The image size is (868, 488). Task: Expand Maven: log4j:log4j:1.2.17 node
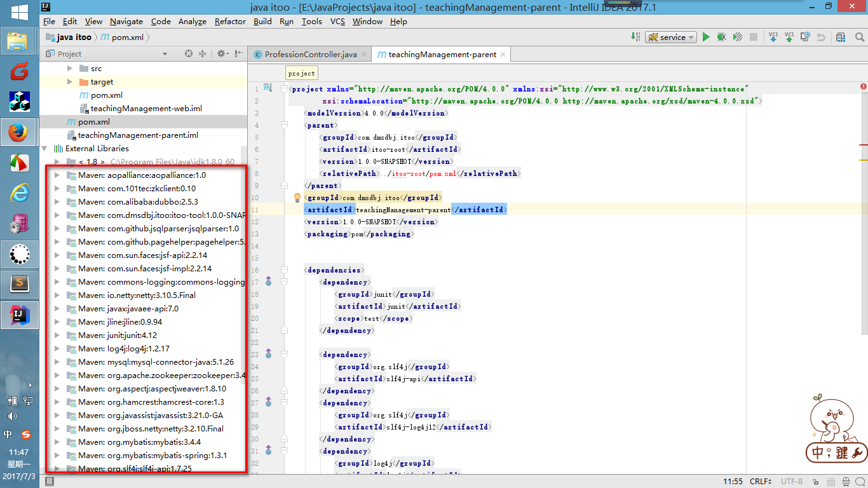pos(57,348)
